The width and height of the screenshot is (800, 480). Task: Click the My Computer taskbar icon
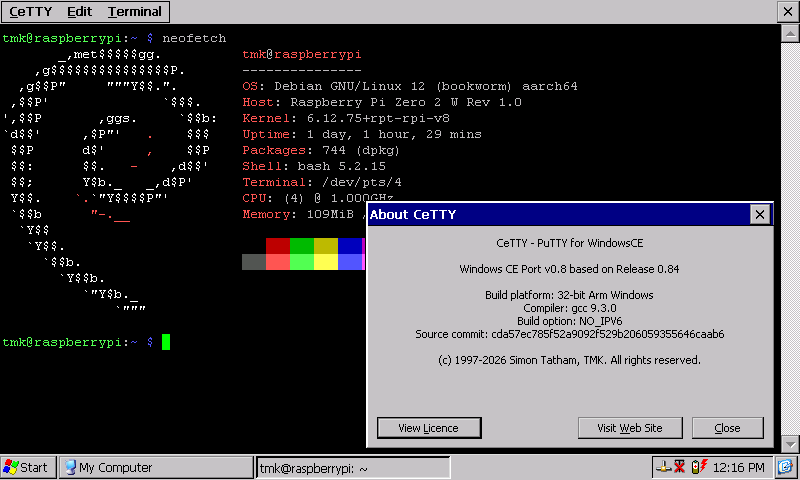70,467
